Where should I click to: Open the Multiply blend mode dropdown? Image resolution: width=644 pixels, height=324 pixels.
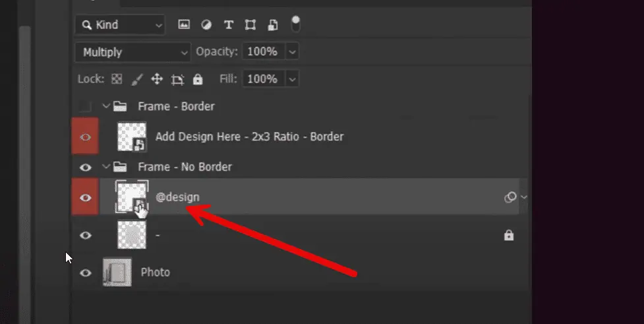[133, 52]
